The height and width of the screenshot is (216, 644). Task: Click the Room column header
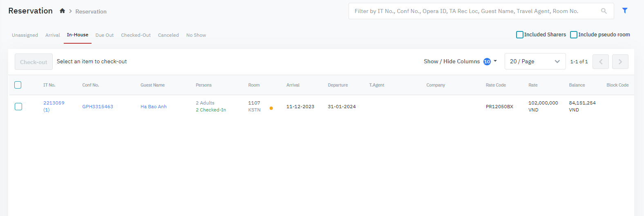coord(254,85)
